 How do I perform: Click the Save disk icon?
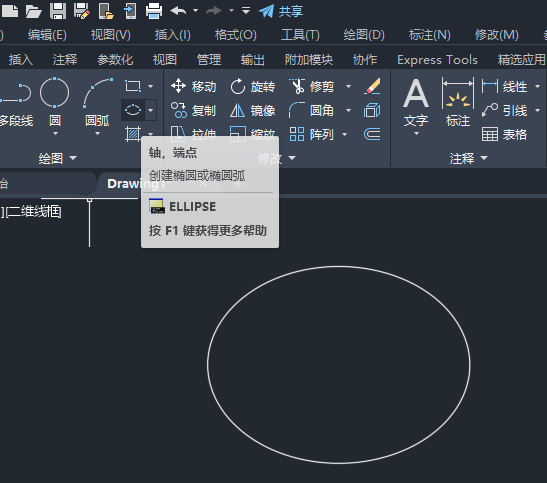[58, 11]
